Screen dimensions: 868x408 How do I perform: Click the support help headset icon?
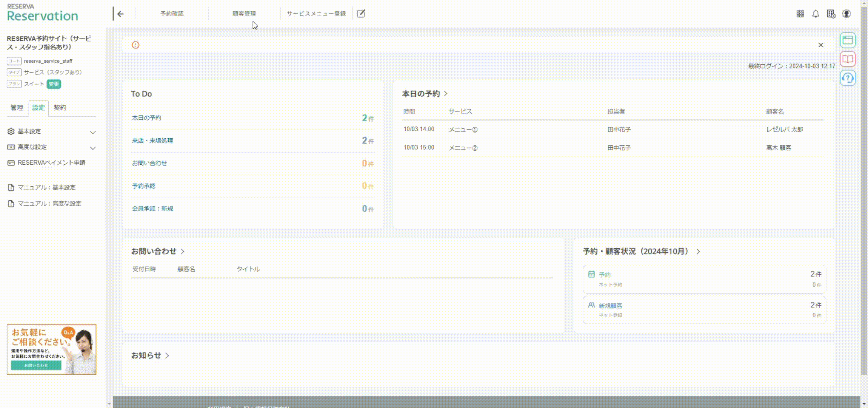tap(848, 78)
